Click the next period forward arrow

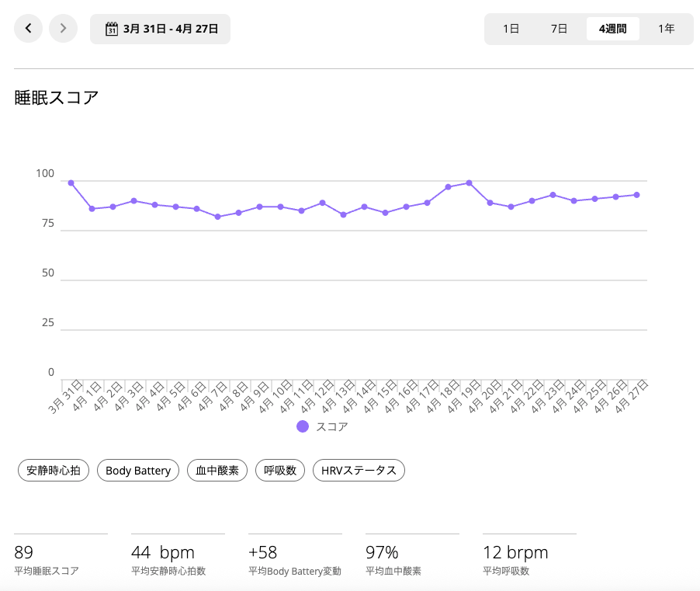coord(63,29)
